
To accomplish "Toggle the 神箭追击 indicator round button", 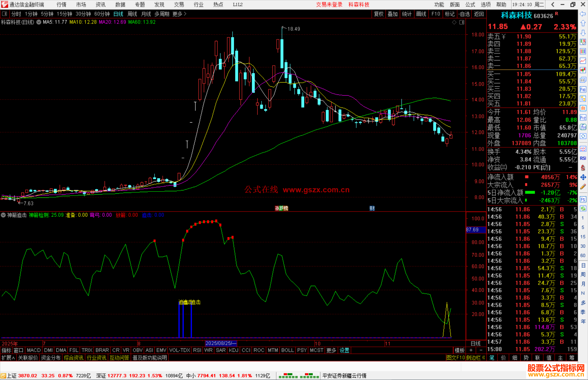I will click(x=3, y=215).
